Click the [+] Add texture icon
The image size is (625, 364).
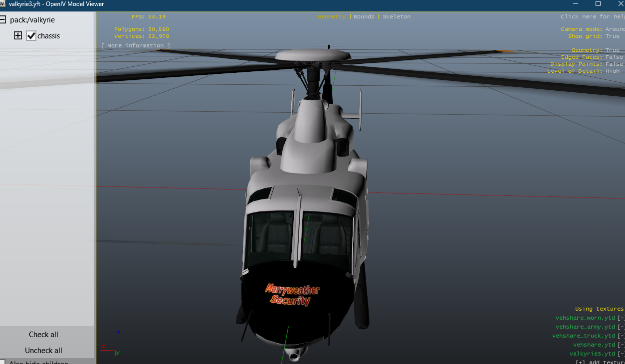[581, 362]
